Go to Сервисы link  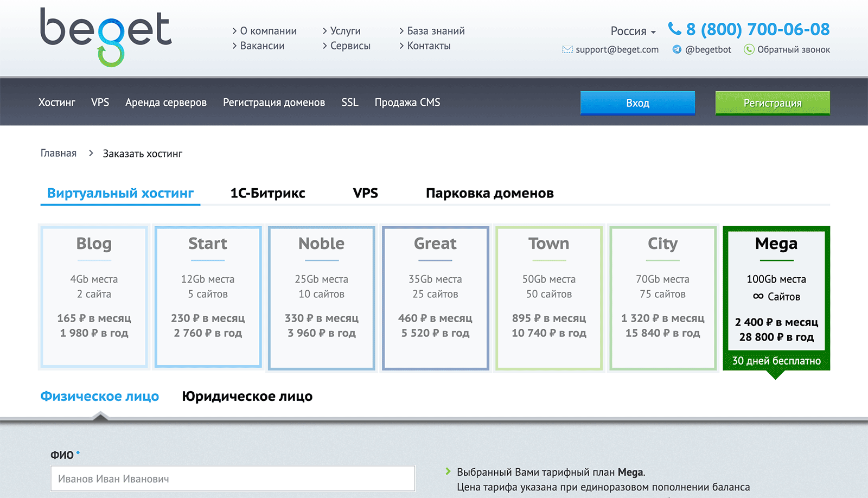pos(350,46)
